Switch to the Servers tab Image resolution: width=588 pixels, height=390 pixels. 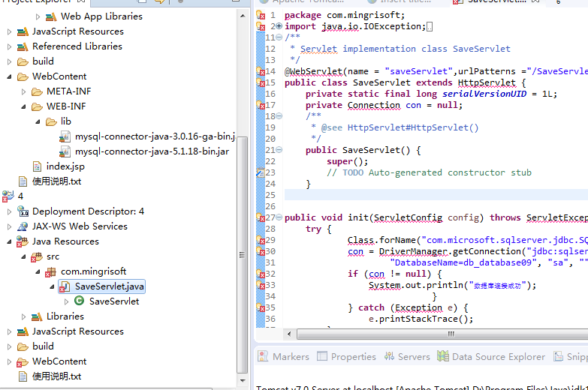pos(407,357)
